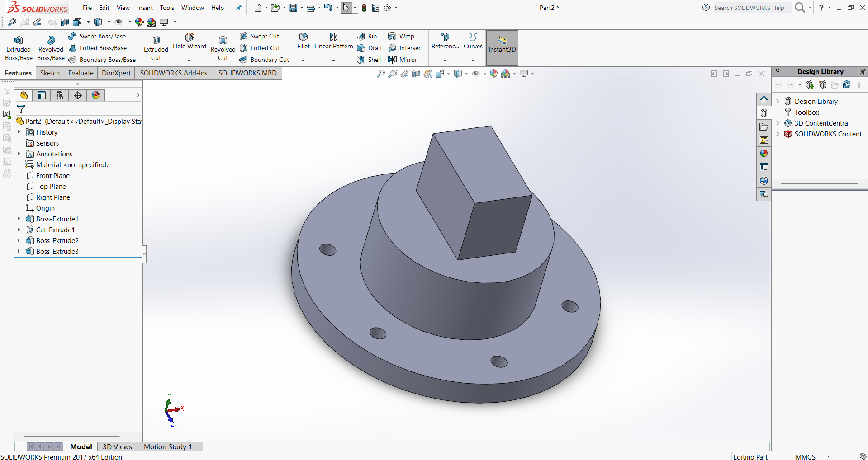This screenshot has height=460, width=868.
Task: Expand the History folder
Action: 19,132
